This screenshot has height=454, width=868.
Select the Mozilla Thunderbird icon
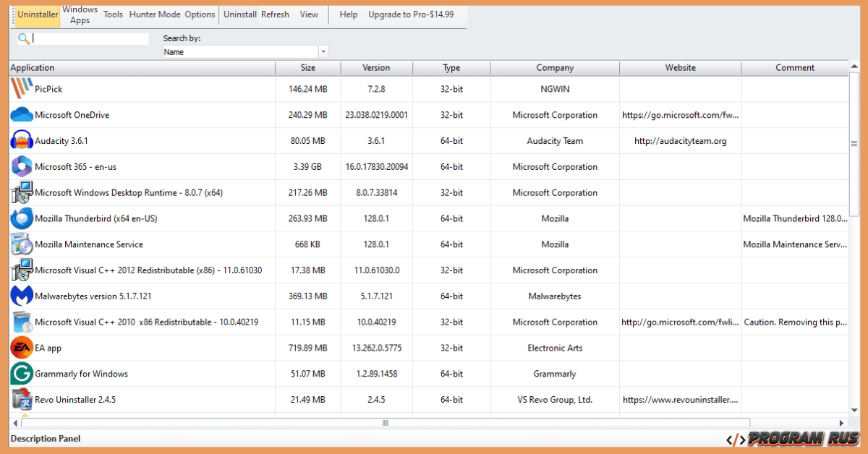(x=21, y=218)
